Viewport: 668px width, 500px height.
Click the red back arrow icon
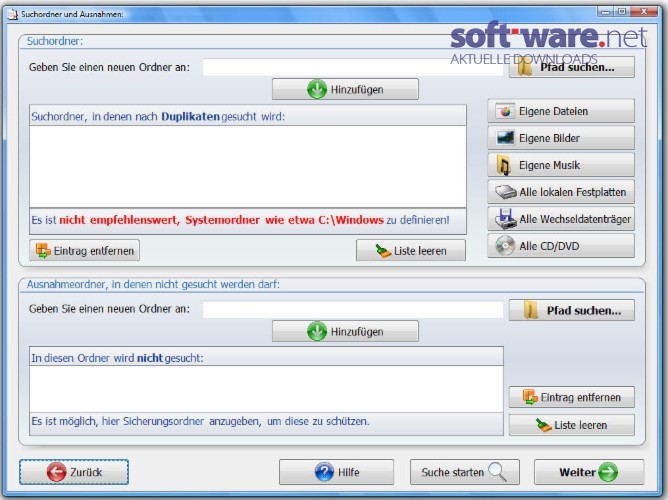point(57,472)
